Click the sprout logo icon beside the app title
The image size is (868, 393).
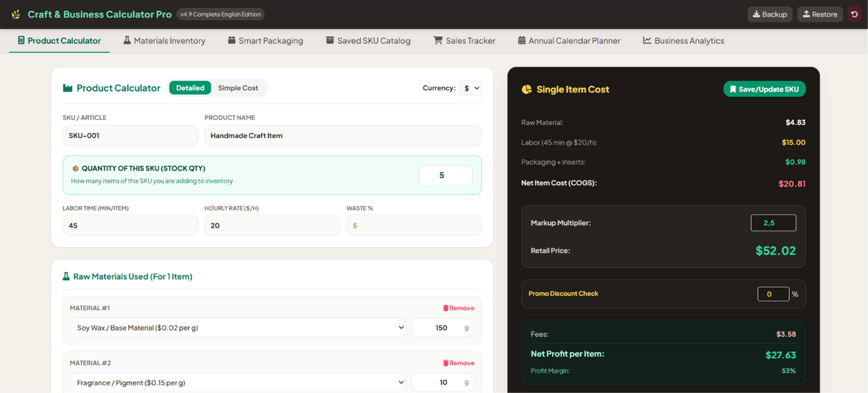16,14
